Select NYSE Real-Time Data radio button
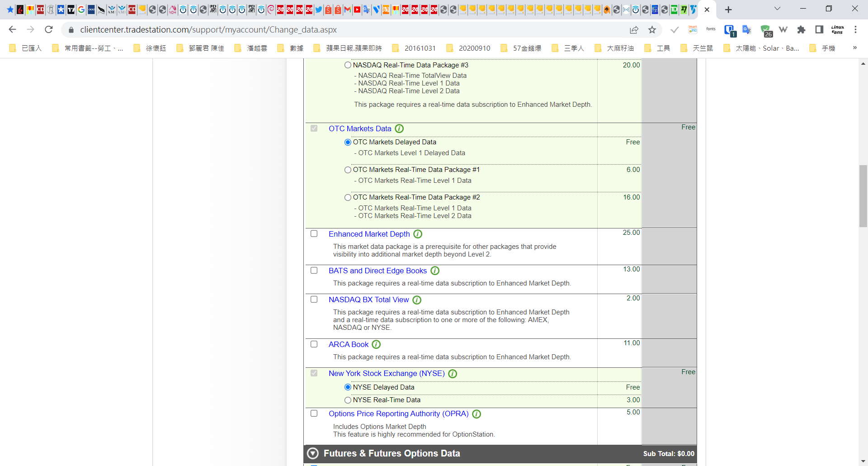This screenshot has width=868, height=466. pos(348,400)
